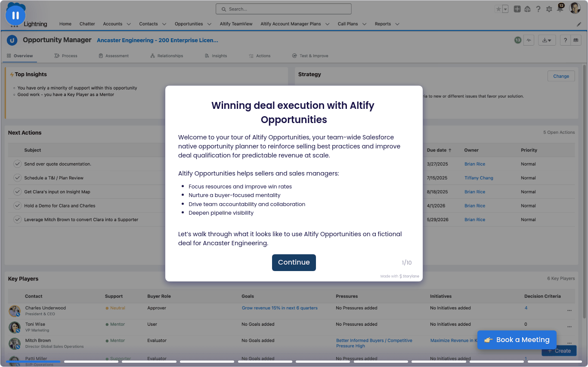
Task: Add this page to favorites with the star
Action: point(498,9)
